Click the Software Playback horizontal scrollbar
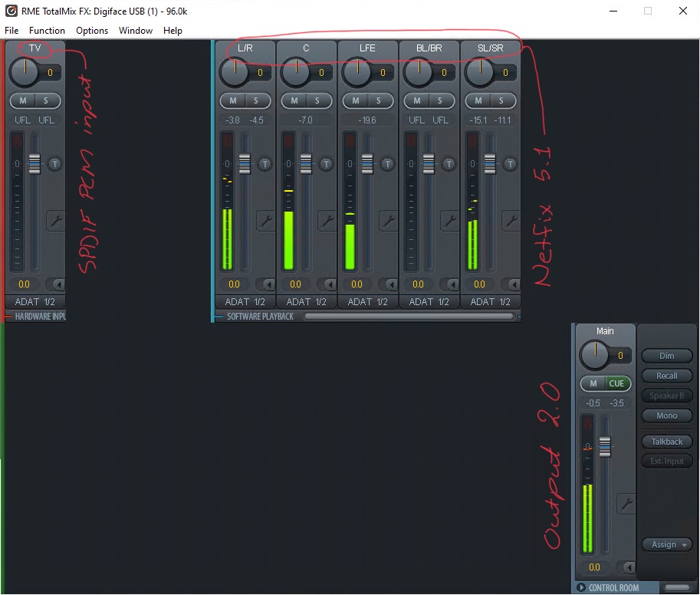This screenshot has width=700, height=595. (x=408, y=316)
